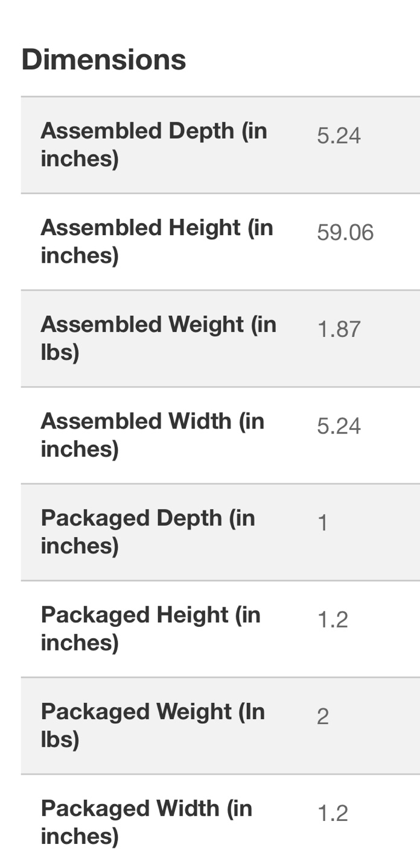Click the Assembled Depth label
The image size is (420, 868).
point(153,145)
